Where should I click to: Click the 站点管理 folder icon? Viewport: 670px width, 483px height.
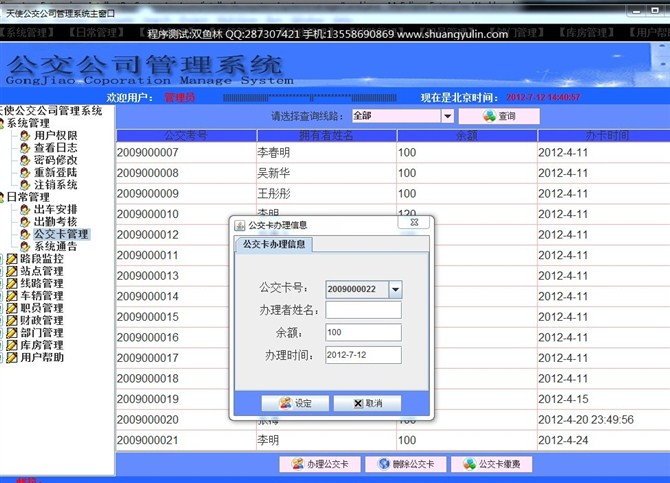[12, 271]
